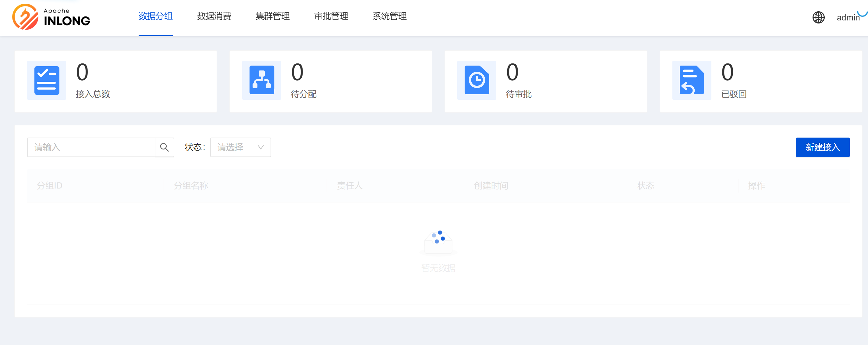
Task: Open the 数据消费 menu item
Action: pos(214,16)
